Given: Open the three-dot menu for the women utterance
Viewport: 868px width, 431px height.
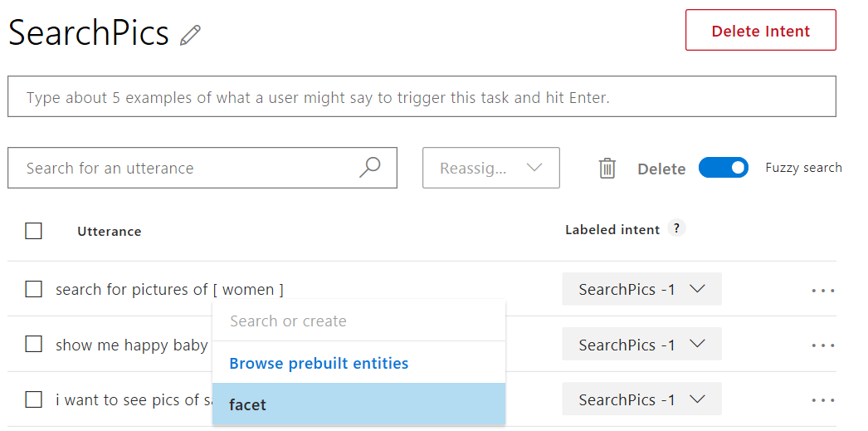Looking at the screenshot, I should pos(823,291).
